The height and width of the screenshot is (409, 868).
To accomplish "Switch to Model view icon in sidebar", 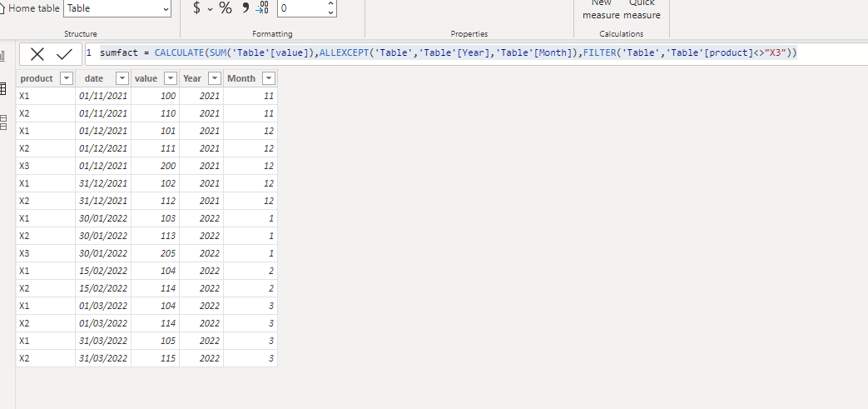I will pos(2,122).
